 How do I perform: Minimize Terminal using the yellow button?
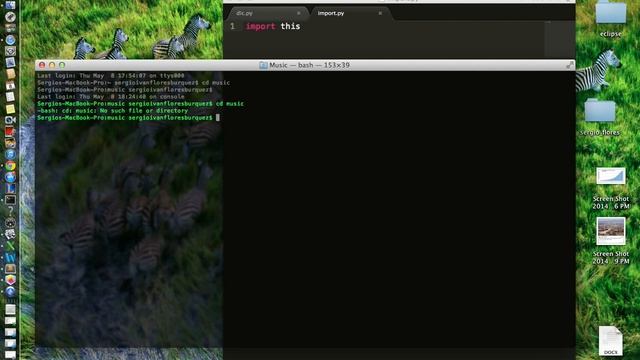click(52, 65)
